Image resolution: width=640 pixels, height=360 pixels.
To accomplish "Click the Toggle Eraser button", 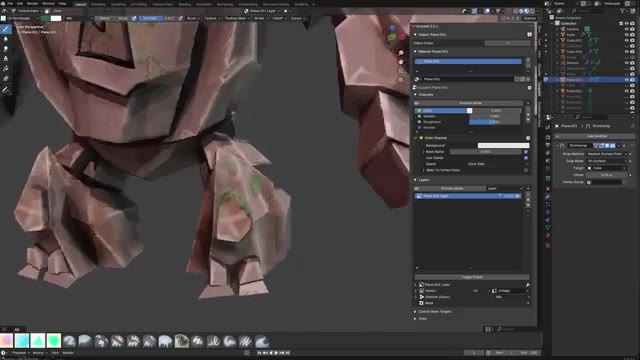I will tap(472, 277).
